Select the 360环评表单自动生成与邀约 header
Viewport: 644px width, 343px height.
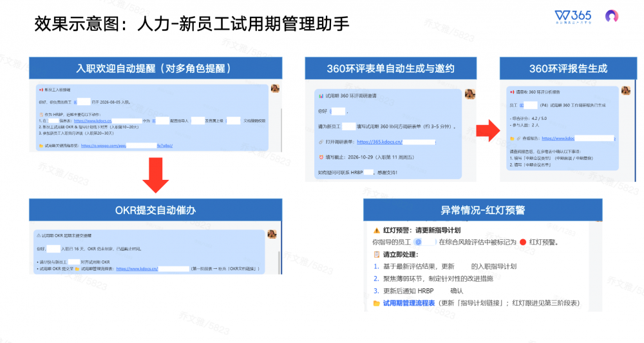[x=391, y=68]
